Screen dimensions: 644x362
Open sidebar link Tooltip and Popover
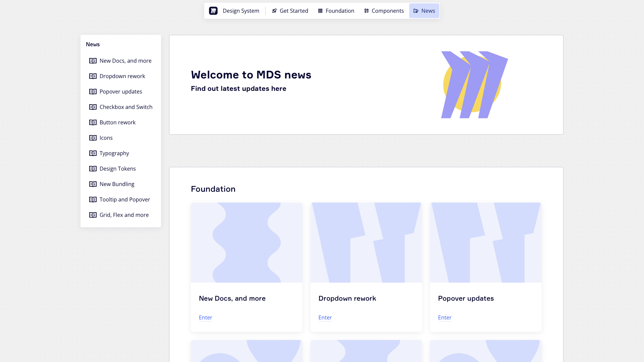point(121,199)
